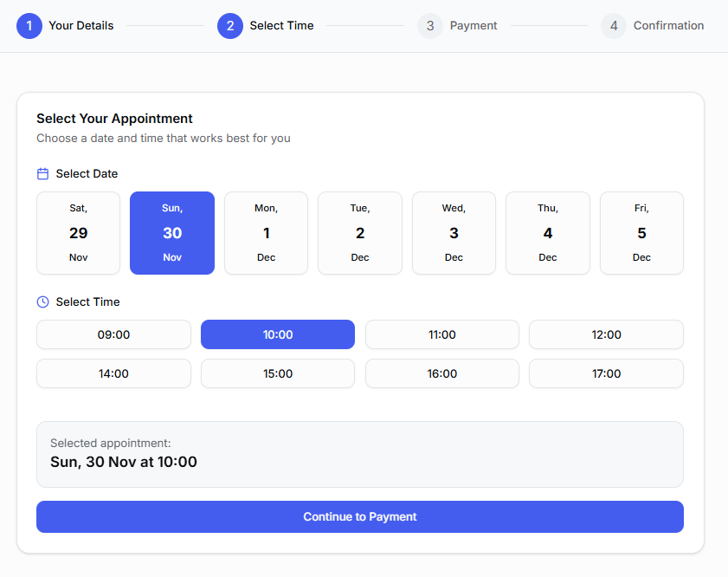Select the 09:00 time slot

click(113, 334)
